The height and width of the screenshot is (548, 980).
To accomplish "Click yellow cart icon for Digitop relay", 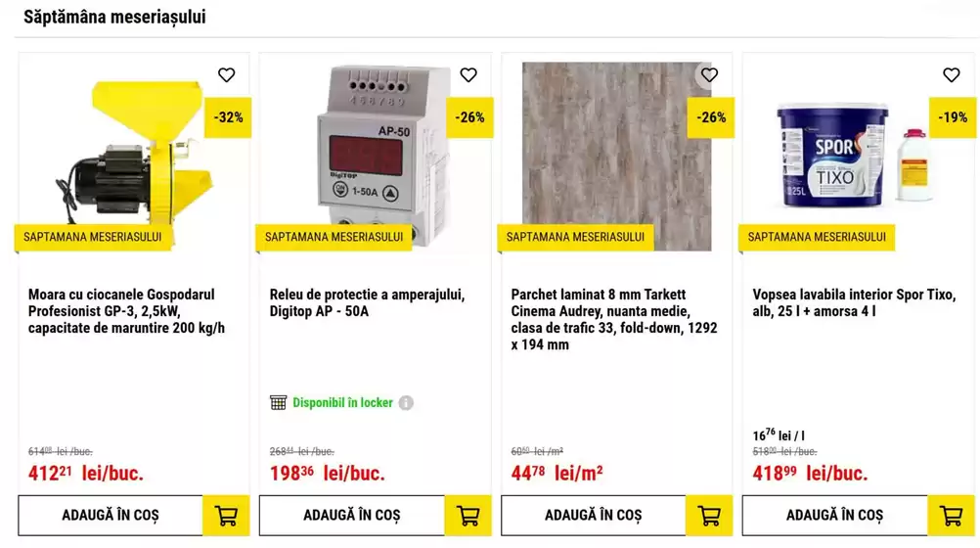I will pos(468,516).
